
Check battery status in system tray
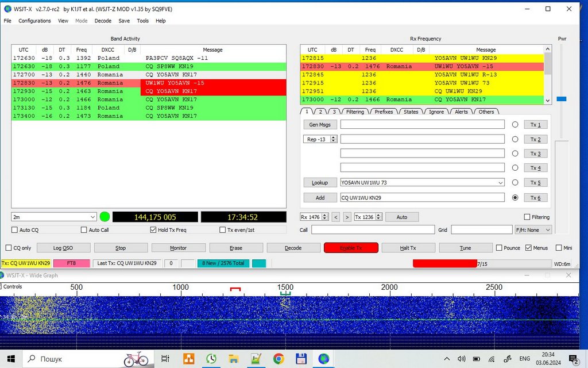476,359
